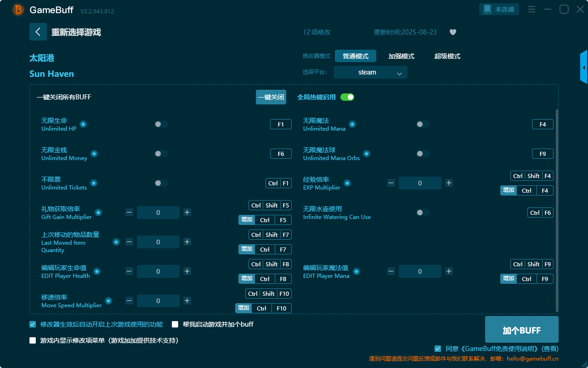The width and height of the screenshot is (588, 368).
Task: Click star icon beside Unlimited Money
Action: tap(94, 154)
